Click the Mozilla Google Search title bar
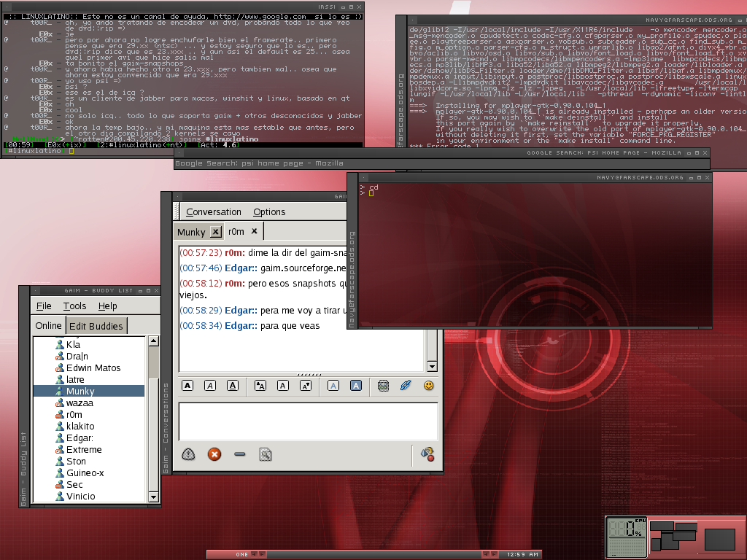Image resolution: width=747 pixels, height=560 pixels. pyautogui.click(x=441, y=153)
